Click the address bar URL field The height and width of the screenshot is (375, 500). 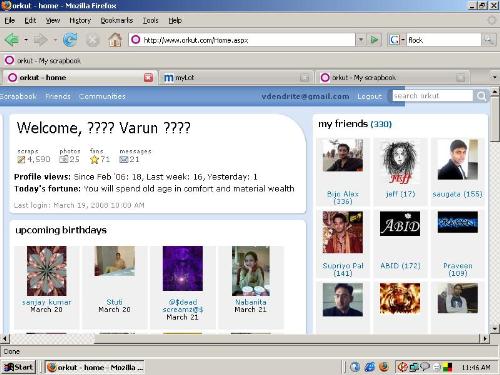[242, 40]
